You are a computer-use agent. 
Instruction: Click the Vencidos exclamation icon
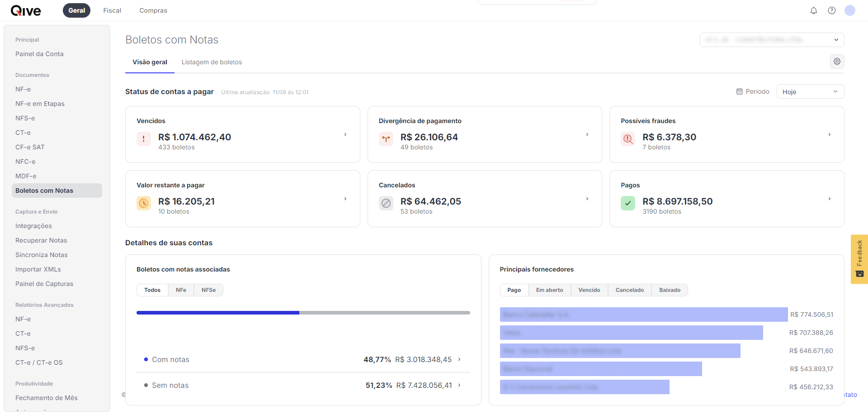tap(144, 139)
